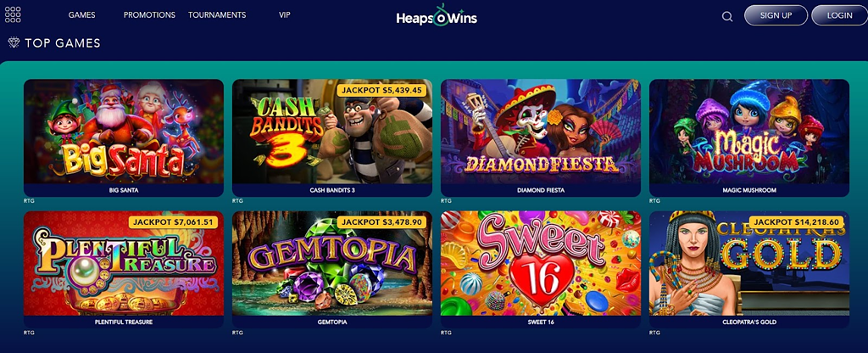This screenshot has height=353, width=868.
Task: Open the Cleopatra's Gold game thumbnail
Action: [749, 263]
